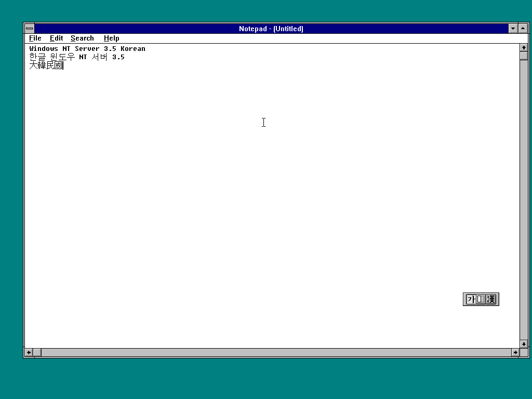
Task: Maximize the Notepad window
Action: [523, 29]
